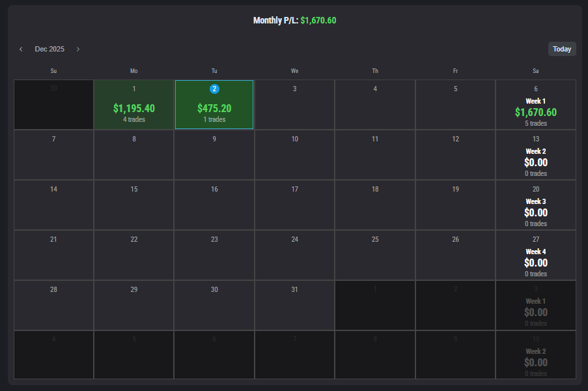Open the Dec 2025 month label
588x391 pixels.
pos(49,50)
